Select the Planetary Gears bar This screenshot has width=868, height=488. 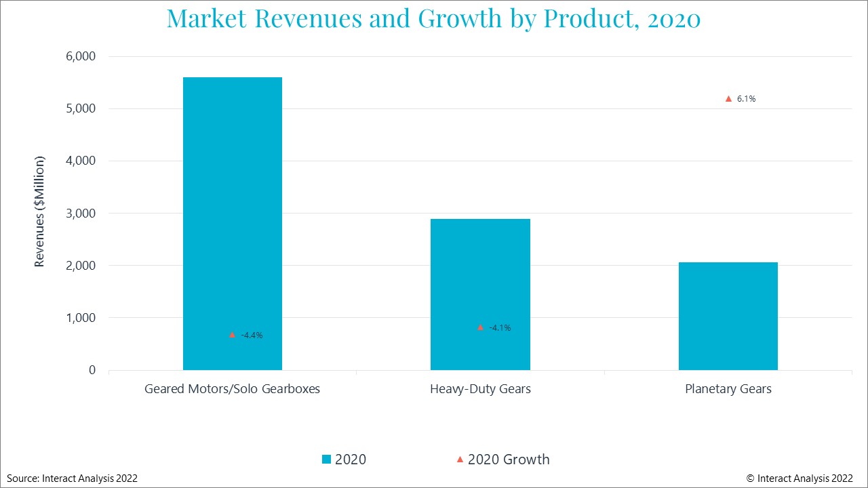[x=728, y=316]
